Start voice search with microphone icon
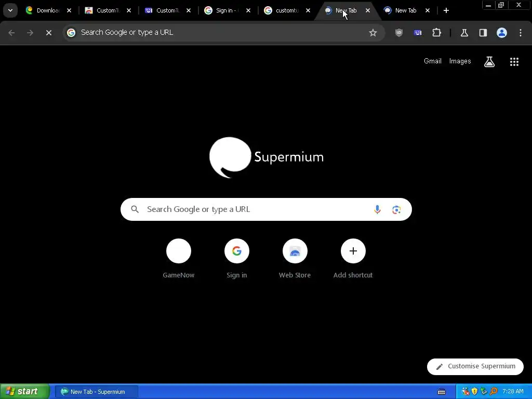This screenshot has height=399, width=532. coord(377,209)
